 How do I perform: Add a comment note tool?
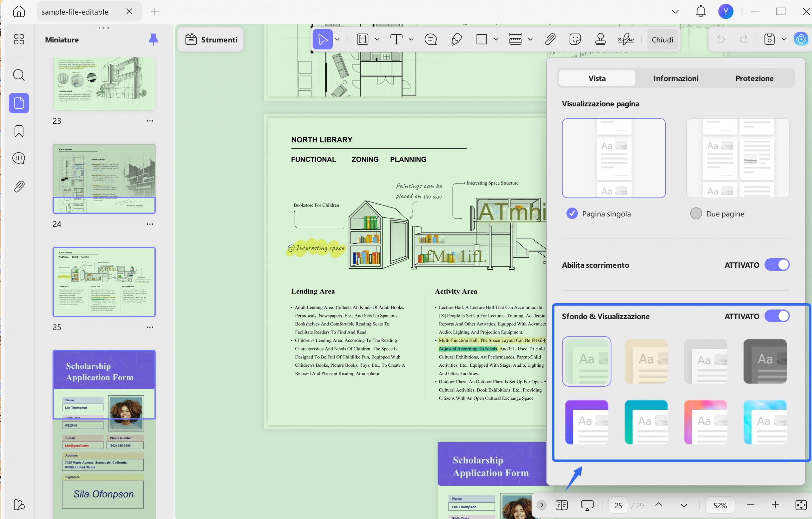[x=431, y=39]
